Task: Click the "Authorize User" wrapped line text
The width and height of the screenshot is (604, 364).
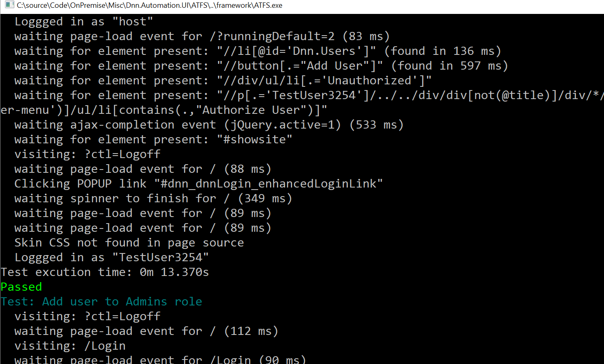Action: tap(164, 110)
